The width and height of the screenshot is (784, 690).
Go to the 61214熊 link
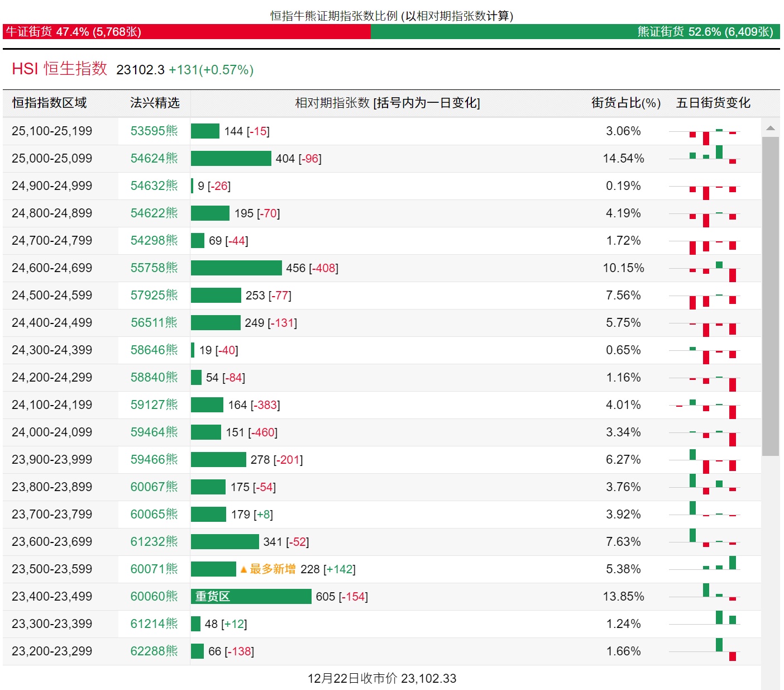[154, 624]
